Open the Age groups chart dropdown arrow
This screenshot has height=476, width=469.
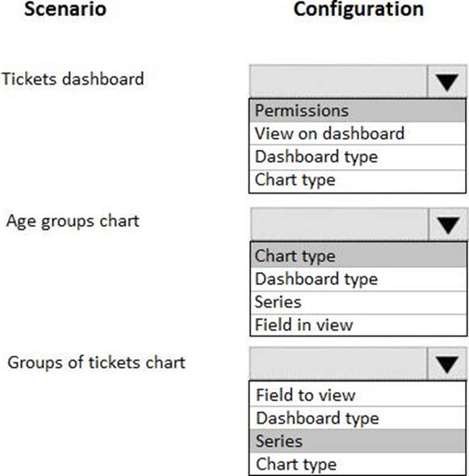point(448,224)
